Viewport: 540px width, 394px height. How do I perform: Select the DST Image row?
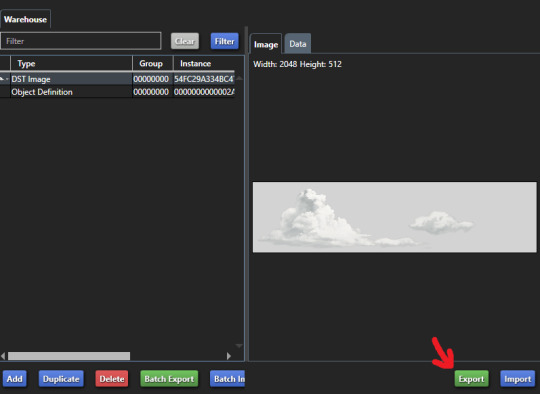[x=117, y=79]
